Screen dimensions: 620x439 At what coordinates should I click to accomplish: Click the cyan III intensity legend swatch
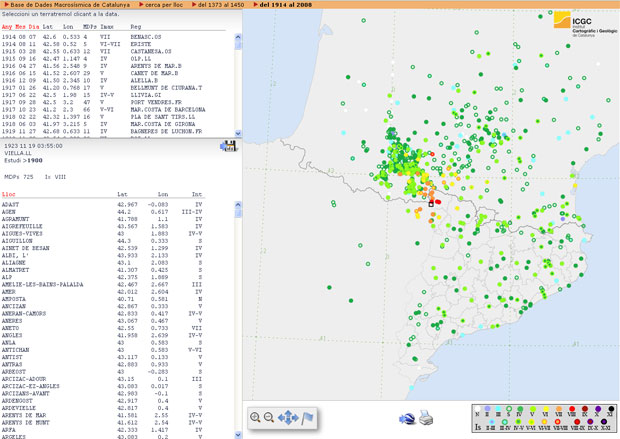498,409
